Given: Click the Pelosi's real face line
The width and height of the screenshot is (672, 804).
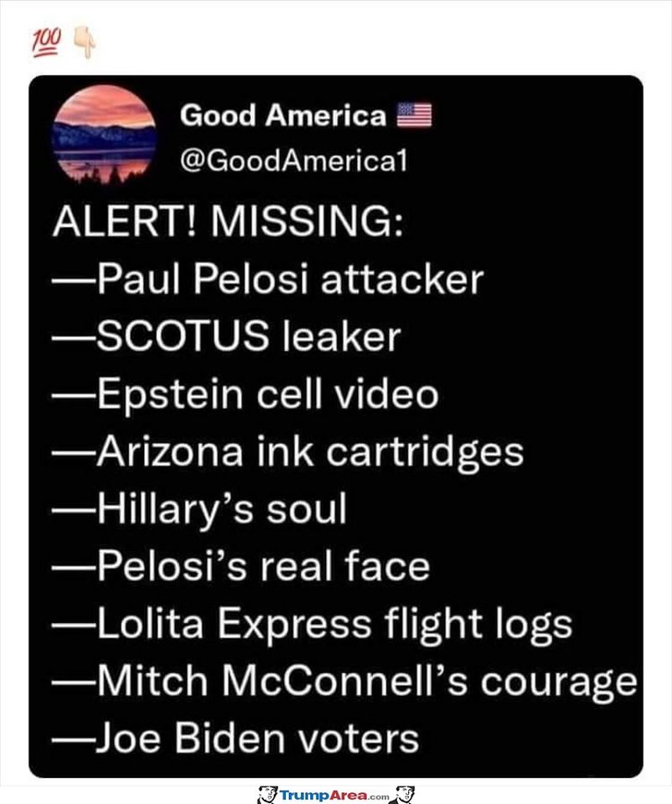Looking at the screenshot, I should coord(241,567).
